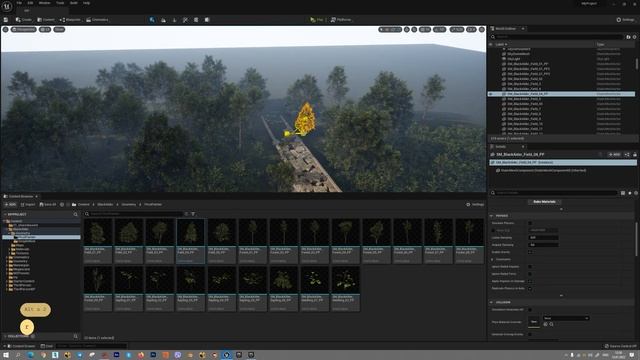Open the Lit view mode dropdown
The image size is (640, 360).
point(45,29)
